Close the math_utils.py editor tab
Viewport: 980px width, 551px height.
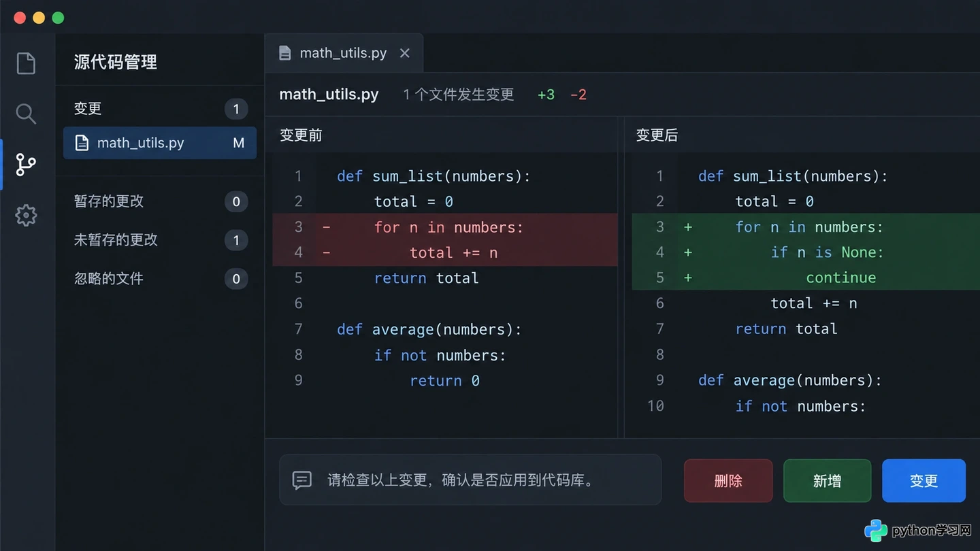[405, 53]
